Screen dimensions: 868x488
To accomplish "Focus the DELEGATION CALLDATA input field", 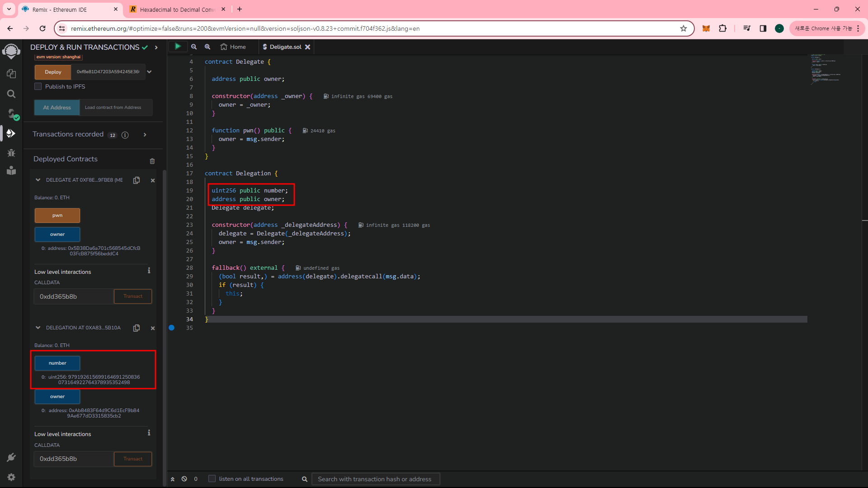I will 74,459.
